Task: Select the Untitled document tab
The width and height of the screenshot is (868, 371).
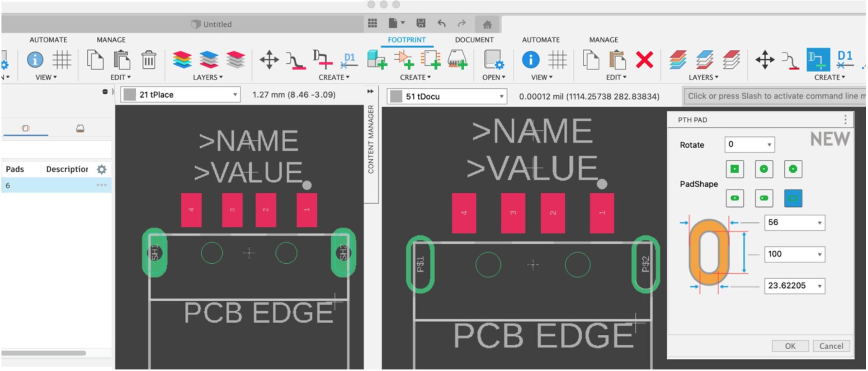Action: (x=212, y=24)
